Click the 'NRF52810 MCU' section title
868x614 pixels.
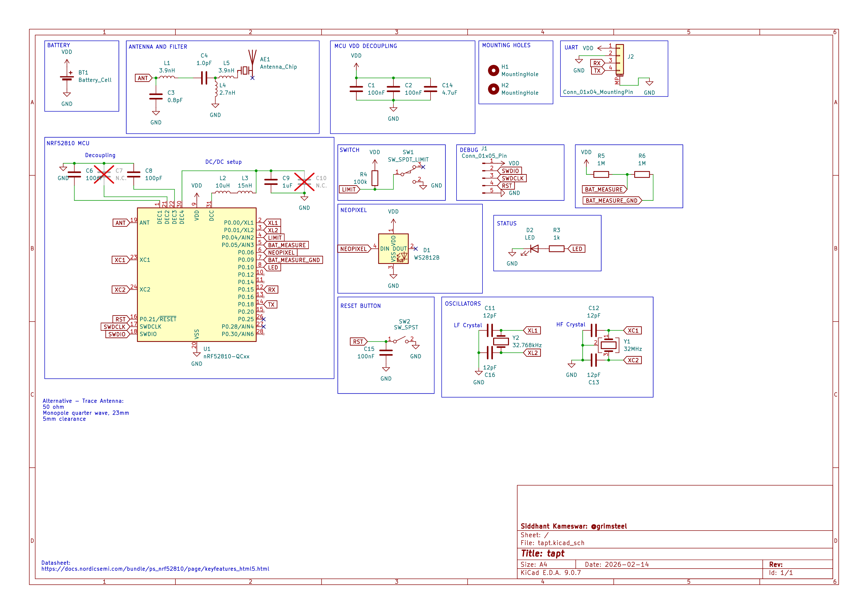coord(68,143)
